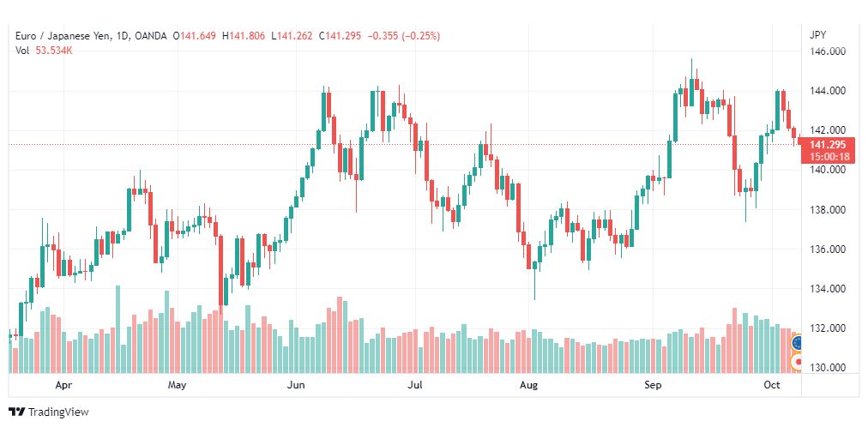This screenshot has height=427, width=868.
Task: Select the Apr label on time axis
Action: coord(64,384)
